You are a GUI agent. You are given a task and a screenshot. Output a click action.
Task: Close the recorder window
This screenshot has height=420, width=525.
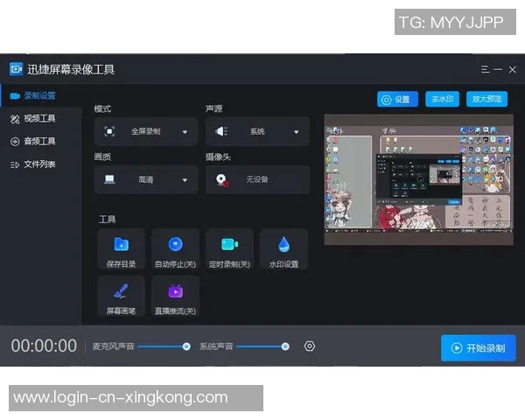click(512, 70)
